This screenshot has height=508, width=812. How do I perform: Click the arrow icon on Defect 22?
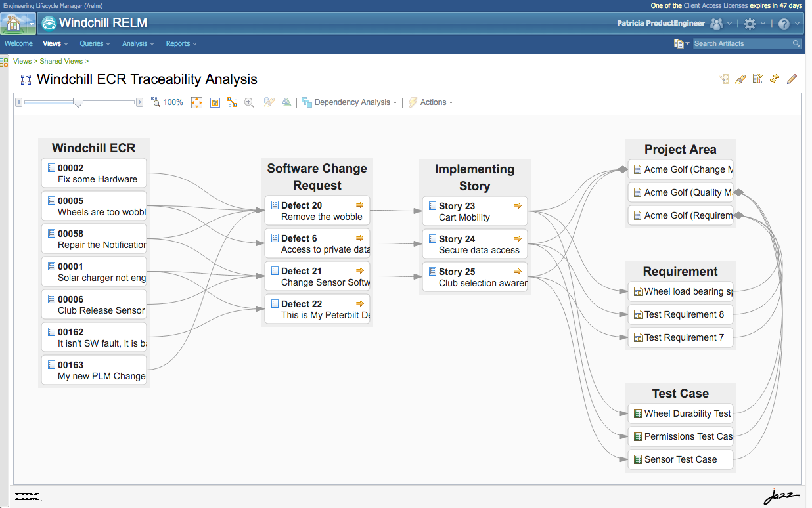point(359,304)
